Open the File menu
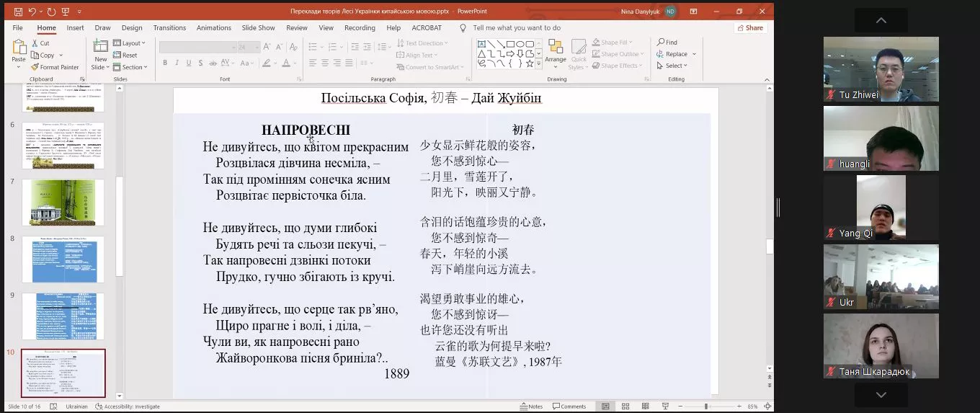The width and height of the screenshot is (980, 413). tap(17, 28)
